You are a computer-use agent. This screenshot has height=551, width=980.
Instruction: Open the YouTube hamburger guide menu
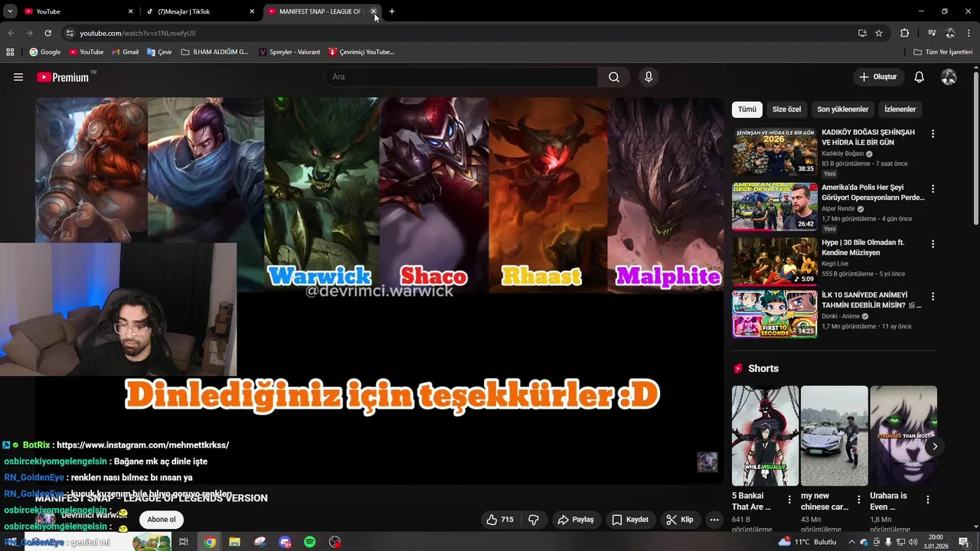[18, 77]
